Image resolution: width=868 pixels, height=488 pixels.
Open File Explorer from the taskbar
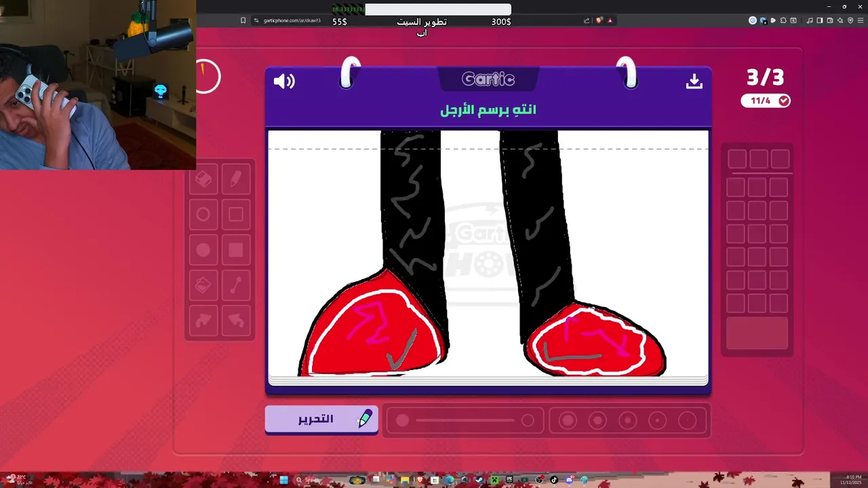405,480
